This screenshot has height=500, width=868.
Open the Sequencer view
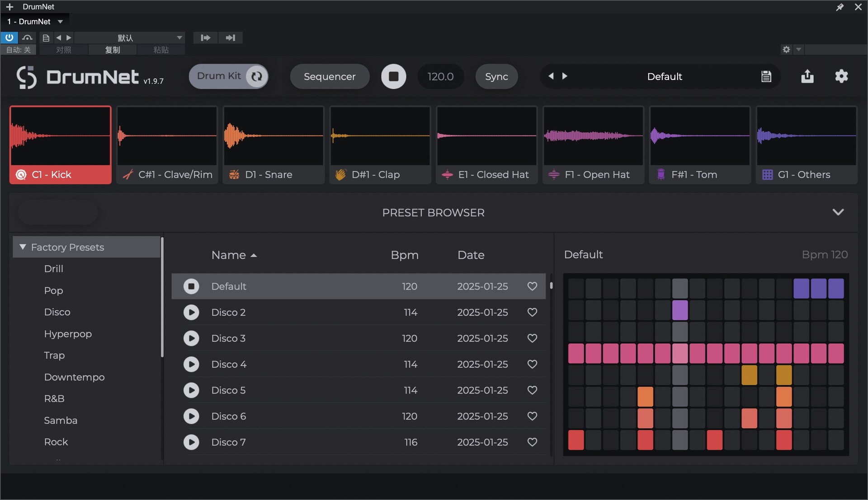click(x=330, y=76)
